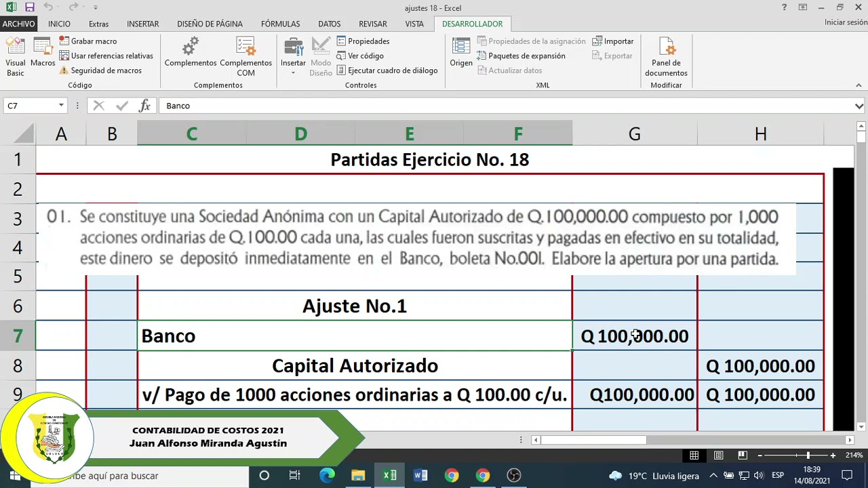Viewport: 868px width, 488px height.
Task: Click the Name Box showing C7
Action: coord(31,106)
